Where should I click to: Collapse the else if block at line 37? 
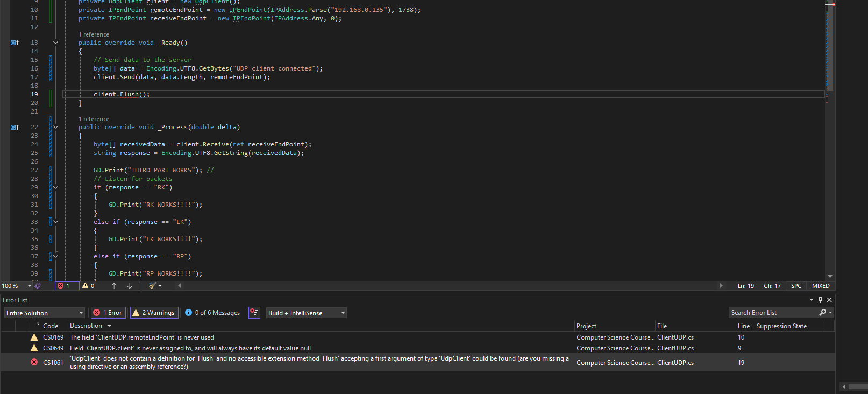tap(55, 256)
